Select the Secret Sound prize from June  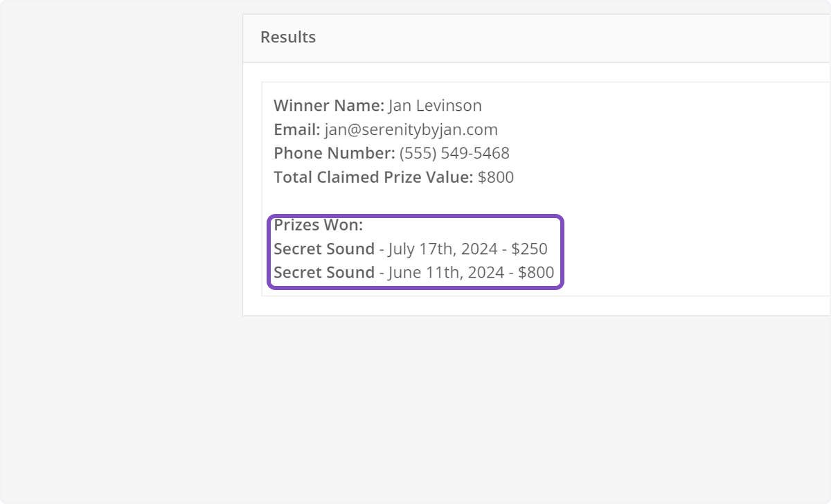[x=323, y=273]
